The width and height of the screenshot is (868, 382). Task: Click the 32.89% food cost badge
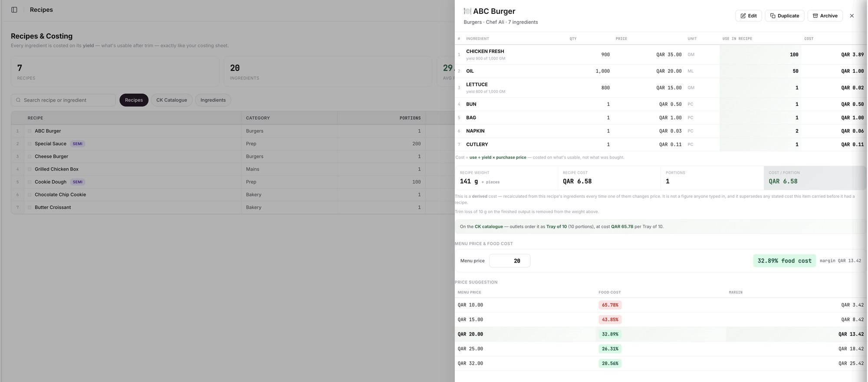click(784, 260)
